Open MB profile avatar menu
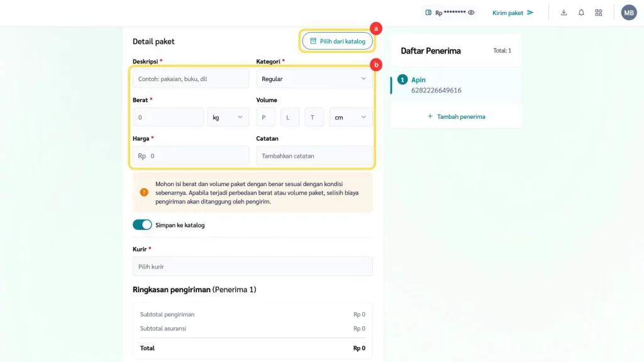This screenshot has width=644, height=362. (x=629, y=13)
